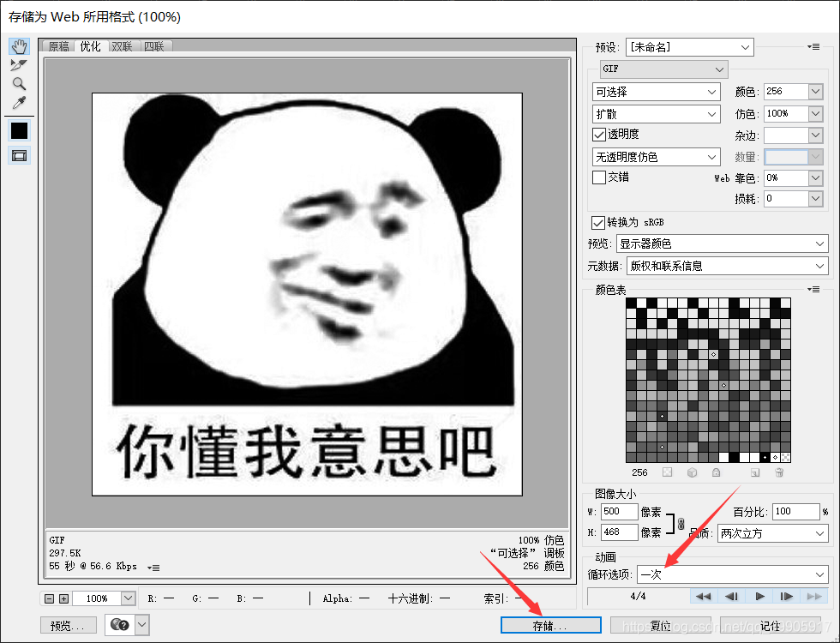
Task: Go to the previous animation frame
Action: (731, 597)
